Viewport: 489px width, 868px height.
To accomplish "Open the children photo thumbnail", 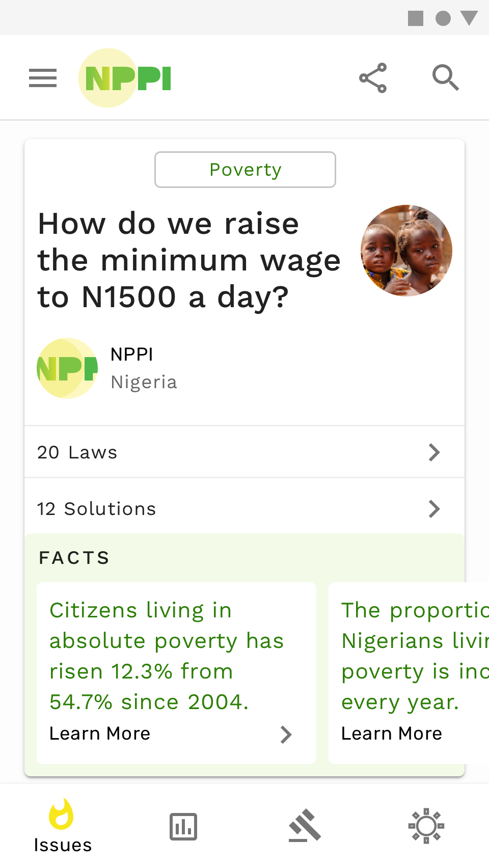I will coord(406,251).
